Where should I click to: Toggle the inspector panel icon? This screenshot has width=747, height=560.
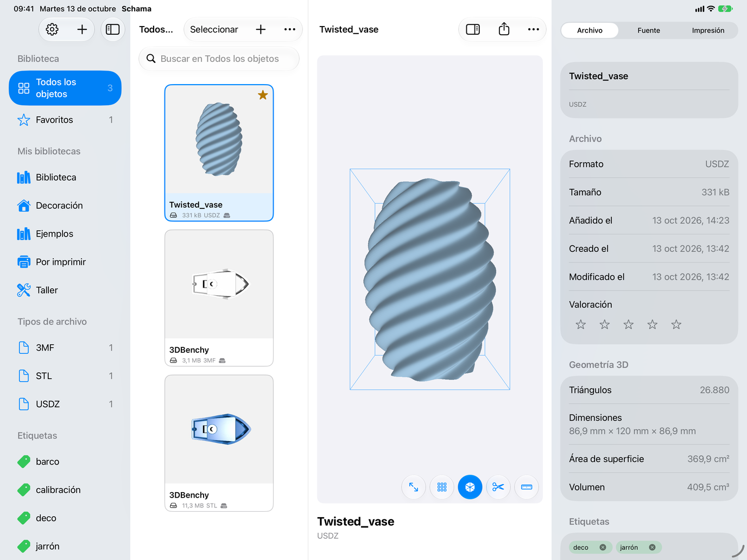click(473, 29)
